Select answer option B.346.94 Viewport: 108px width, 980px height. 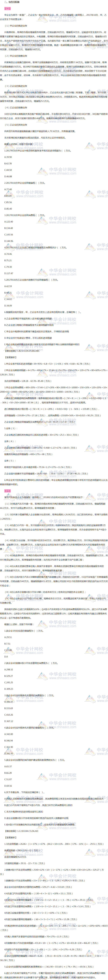click(x=9, y=741)
